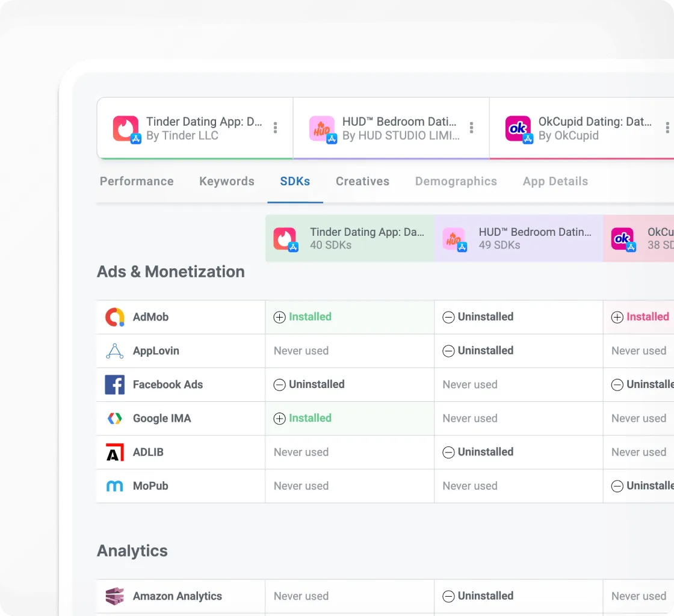Click the AdMob SDK name

(x=150, y=317)
